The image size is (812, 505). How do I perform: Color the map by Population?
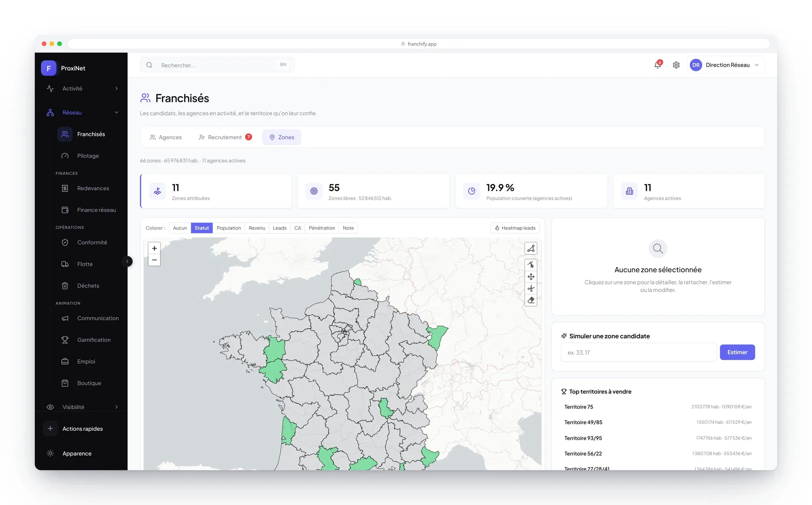click(229, 228)
